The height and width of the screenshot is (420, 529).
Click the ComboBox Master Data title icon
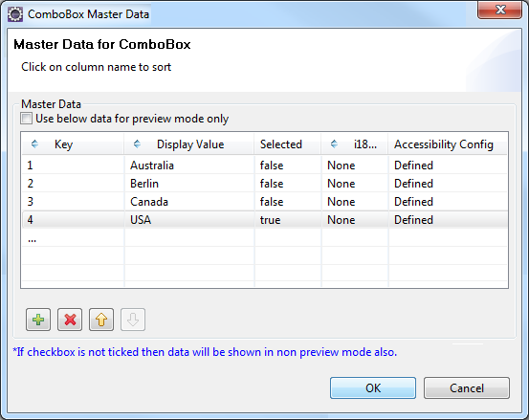pos(15,14)
